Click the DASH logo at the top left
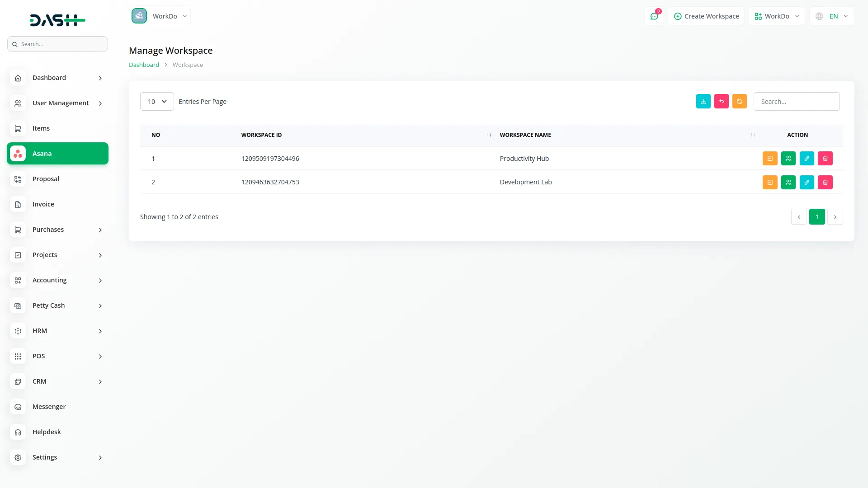The height and width of the screenshot is (488, 868). 57,20
